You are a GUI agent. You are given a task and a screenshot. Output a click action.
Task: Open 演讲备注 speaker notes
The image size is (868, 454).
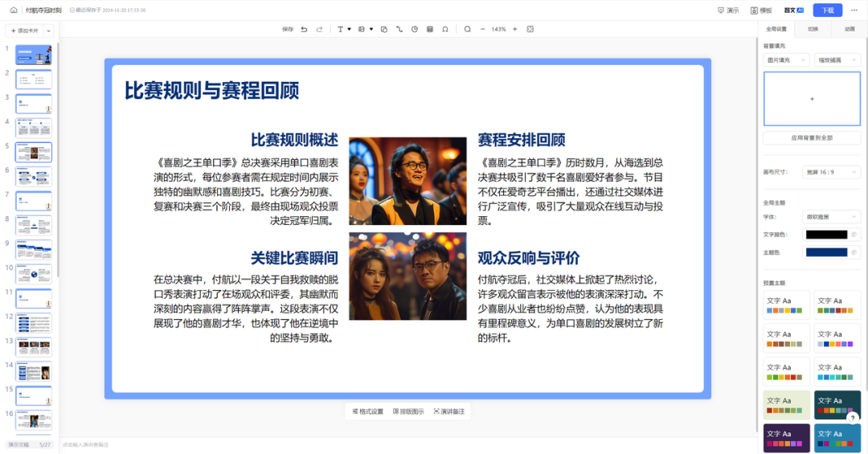click(x=449, y=411)
